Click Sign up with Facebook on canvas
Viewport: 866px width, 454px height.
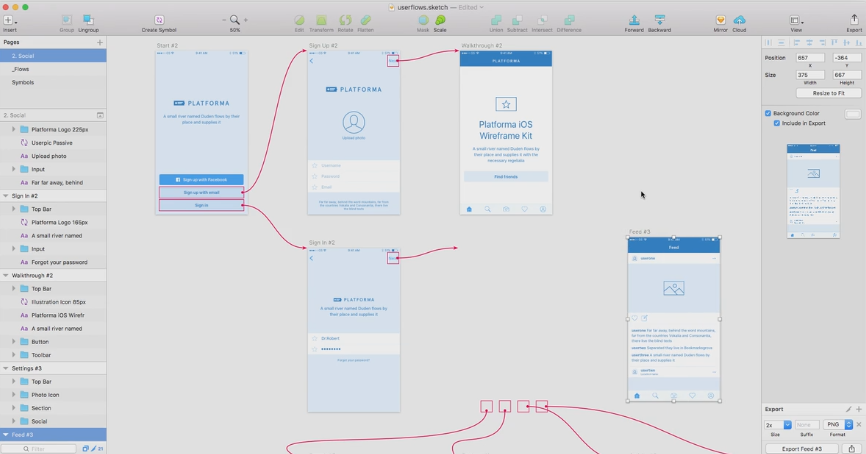pos(201,180)
